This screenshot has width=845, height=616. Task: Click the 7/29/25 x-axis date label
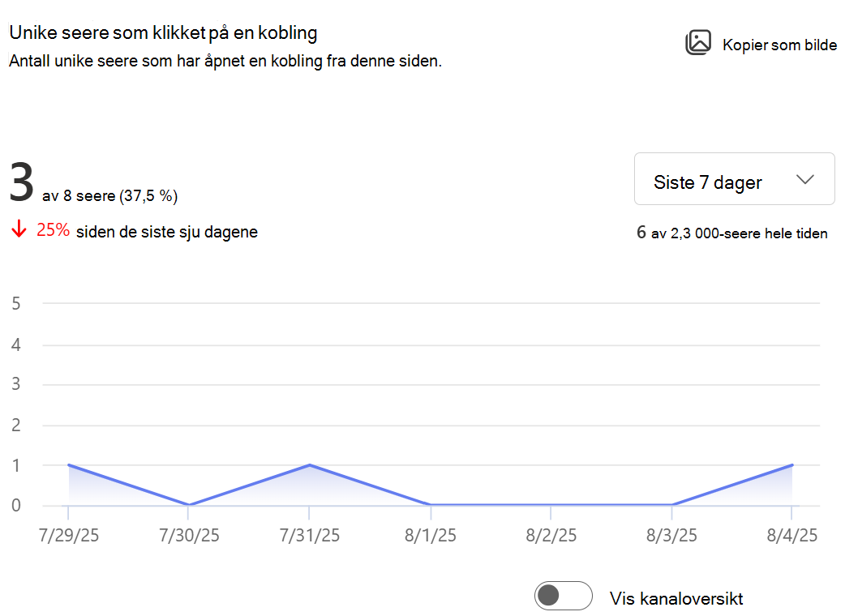68,535
